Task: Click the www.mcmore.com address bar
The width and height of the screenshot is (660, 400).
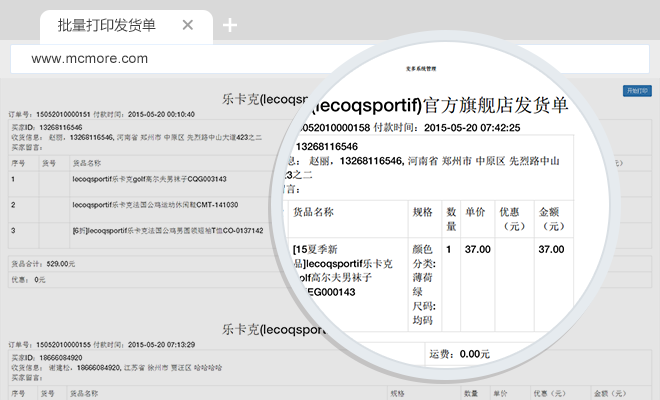Action: point(330,59)
